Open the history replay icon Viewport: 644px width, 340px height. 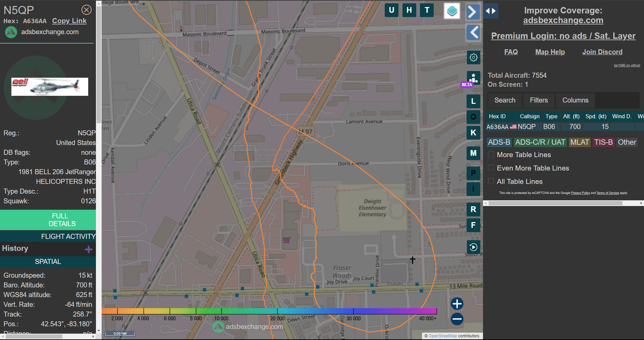click(473, 247)
